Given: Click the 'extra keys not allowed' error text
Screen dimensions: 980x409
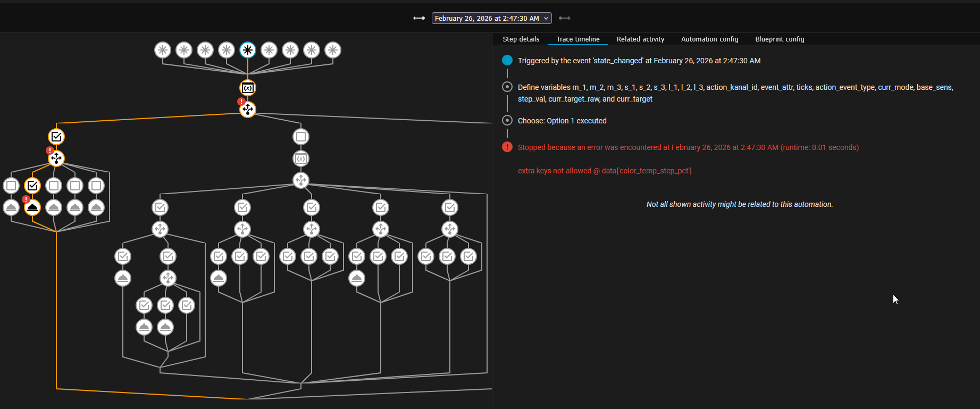Looking at the screenshot, I should coord(605,171).
